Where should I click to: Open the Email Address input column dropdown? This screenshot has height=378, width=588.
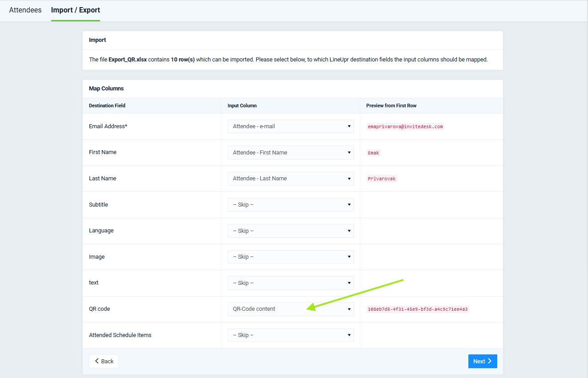[291, 126]
